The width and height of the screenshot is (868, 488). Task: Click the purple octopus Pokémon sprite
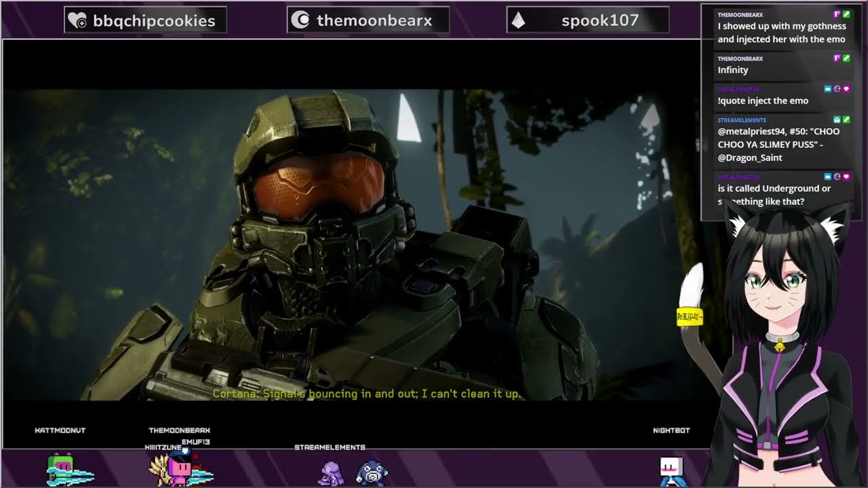(x=332, y=472)
